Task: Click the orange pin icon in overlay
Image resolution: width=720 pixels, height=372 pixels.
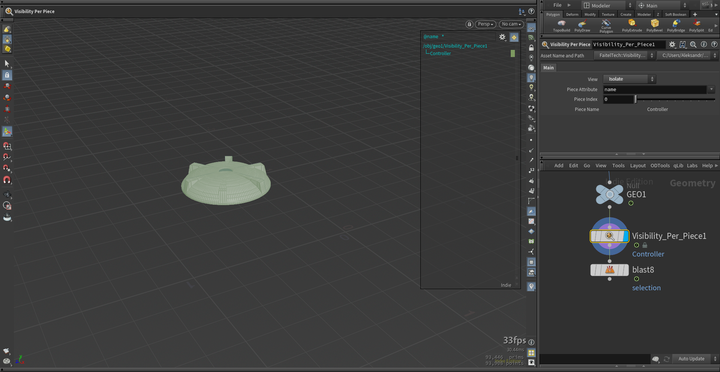Action: point(514,37)
